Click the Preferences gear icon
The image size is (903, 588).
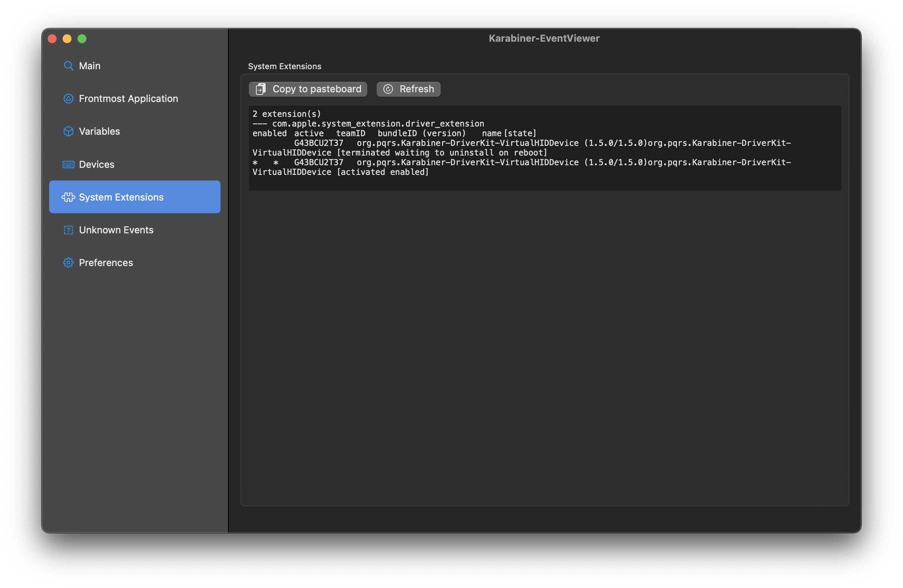pos(68,262)
